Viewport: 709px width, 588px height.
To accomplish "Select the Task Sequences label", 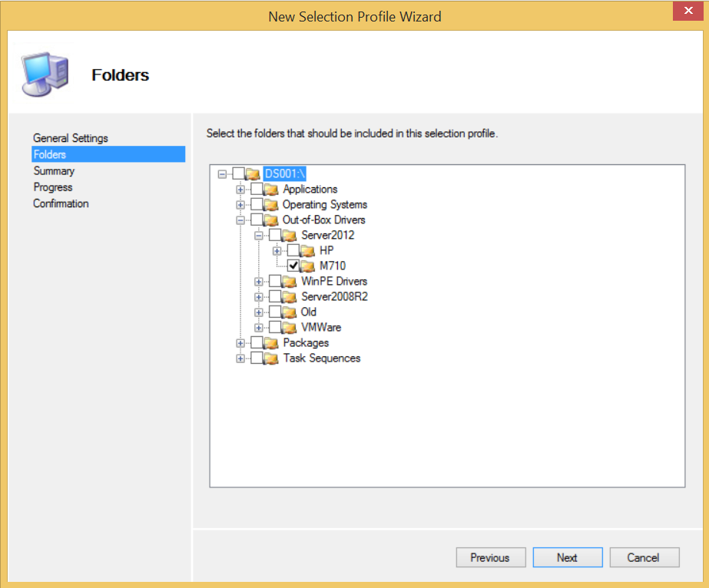I will pyautogui.click(x=322, y=358).
